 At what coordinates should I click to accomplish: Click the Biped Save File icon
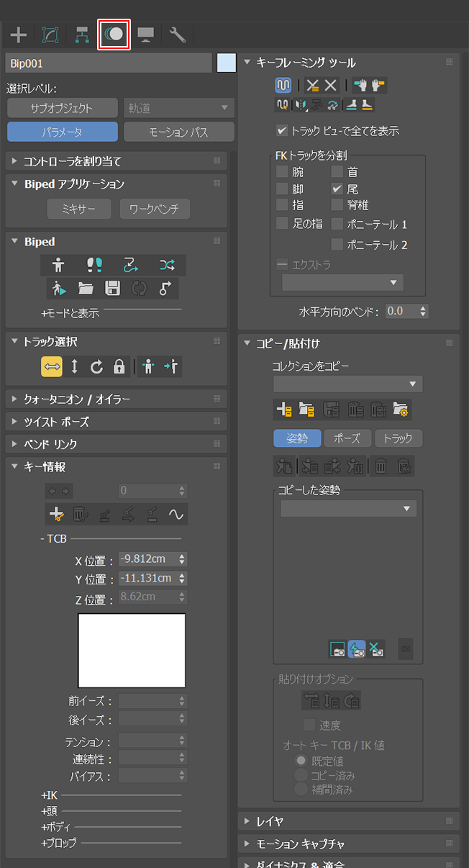[x=112, y=289]
